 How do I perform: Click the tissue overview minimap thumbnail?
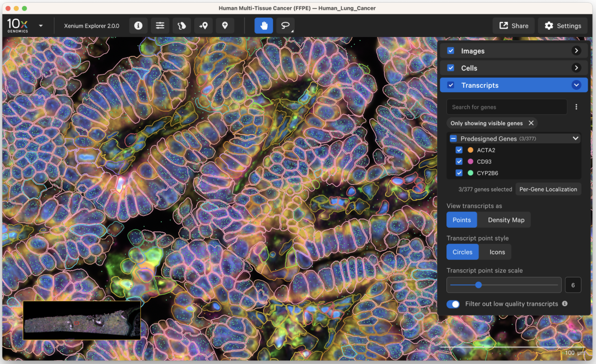tap(82, 320)
